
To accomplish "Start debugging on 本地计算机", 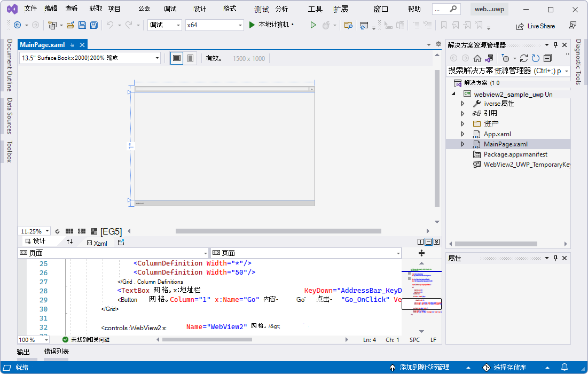I will (x=271, y=25).
